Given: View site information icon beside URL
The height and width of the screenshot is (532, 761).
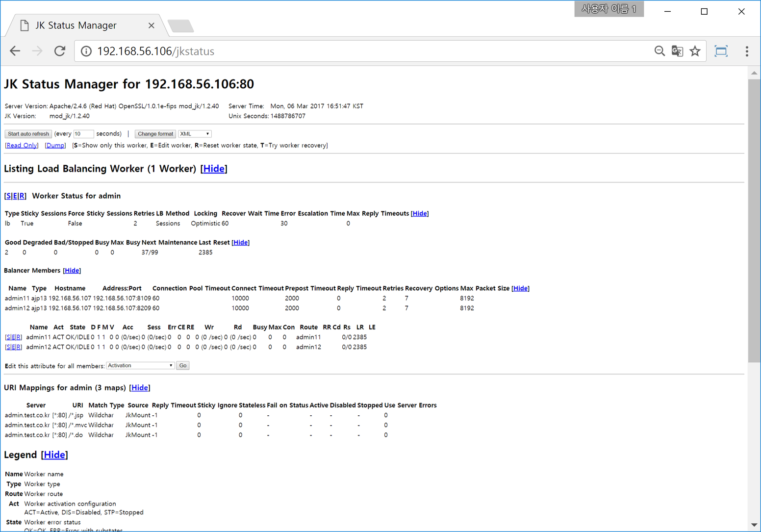Looking at the screenshot, I should click(86, 51).
